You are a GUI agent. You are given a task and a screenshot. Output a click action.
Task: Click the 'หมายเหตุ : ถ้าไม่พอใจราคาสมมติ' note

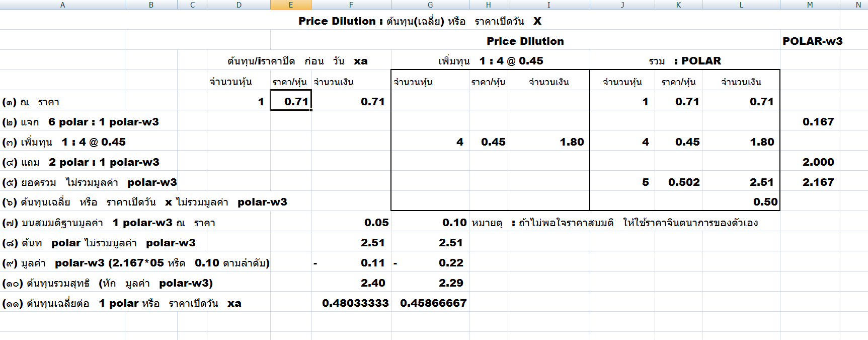pyautogui.click(x=542, y=223)
